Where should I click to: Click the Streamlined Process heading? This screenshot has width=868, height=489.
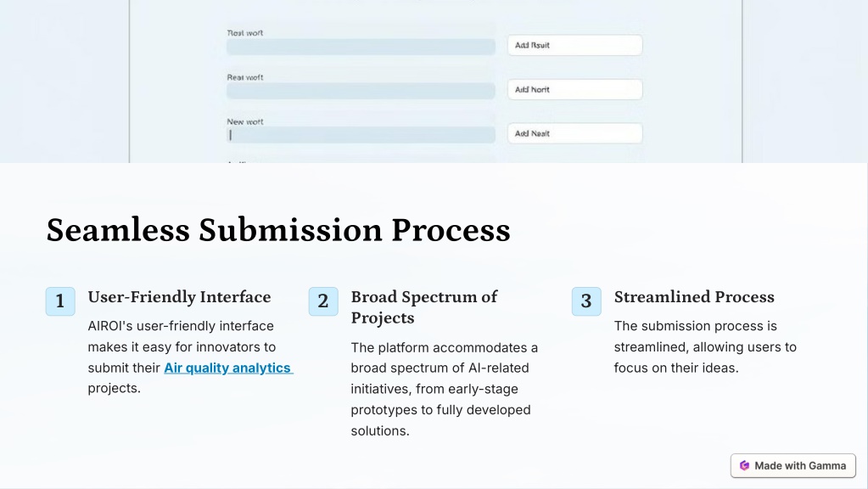tap(694, 297)
